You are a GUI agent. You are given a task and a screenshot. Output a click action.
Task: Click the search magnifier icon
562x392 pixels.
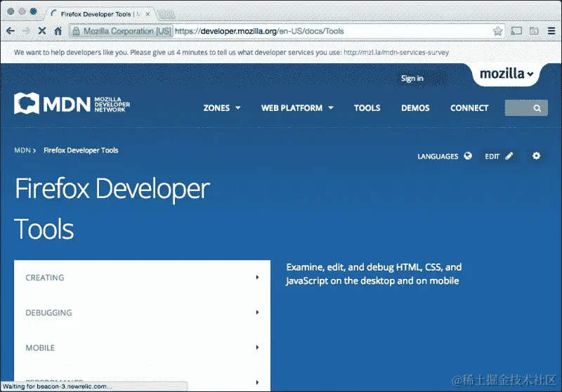(x=537, y=108)
